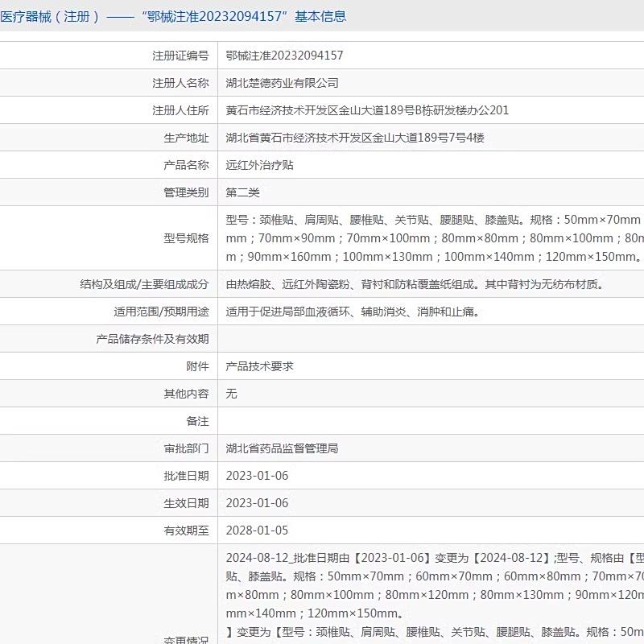Click the expiry date 2028-01-05
This screenshot has width=644, height=644.
pos(257,530)
